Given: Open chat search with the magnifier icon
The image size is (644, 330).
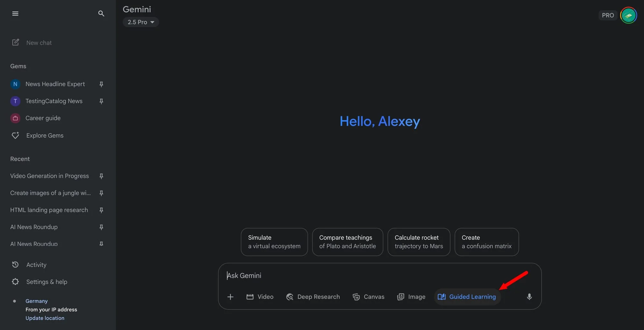Looking at the screenshot, I should click(101, 14).
